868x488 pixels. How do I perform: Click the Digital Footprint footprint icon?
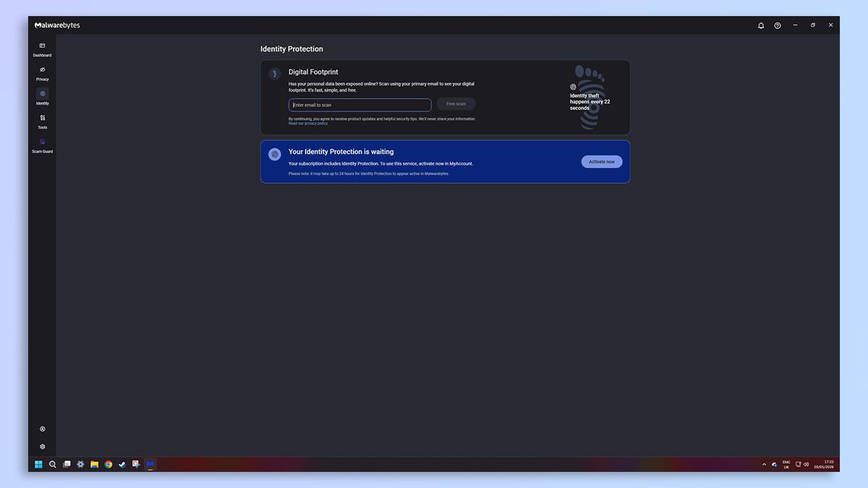click(x=274, y=74)
